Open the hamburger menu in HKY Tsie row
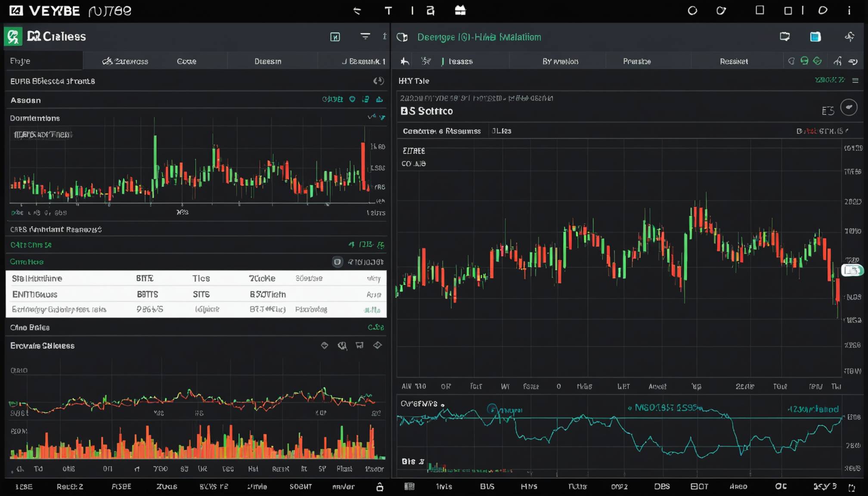Image resolution: width=868 pixels, height=496 pixels. [856, 81]
